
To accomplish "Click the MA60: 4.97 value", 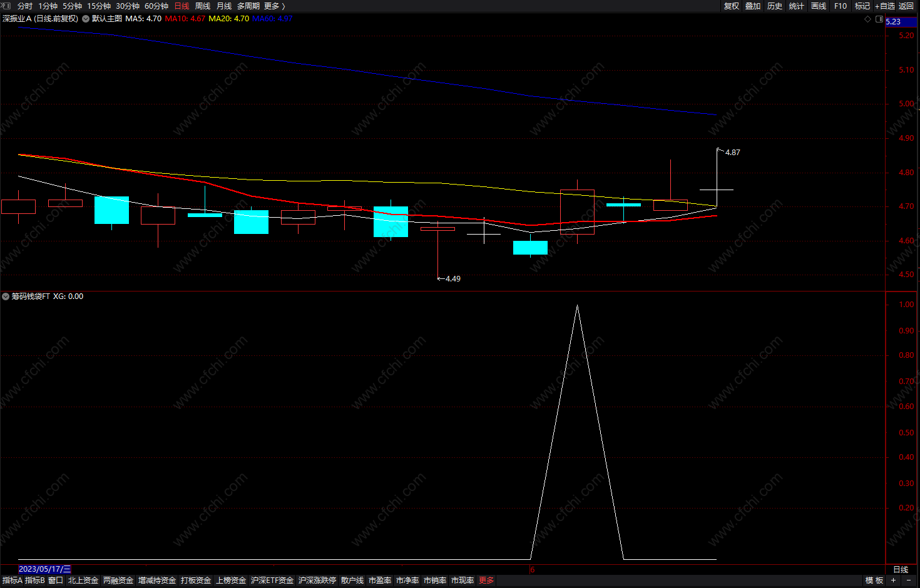I will (x=272, y=19).
